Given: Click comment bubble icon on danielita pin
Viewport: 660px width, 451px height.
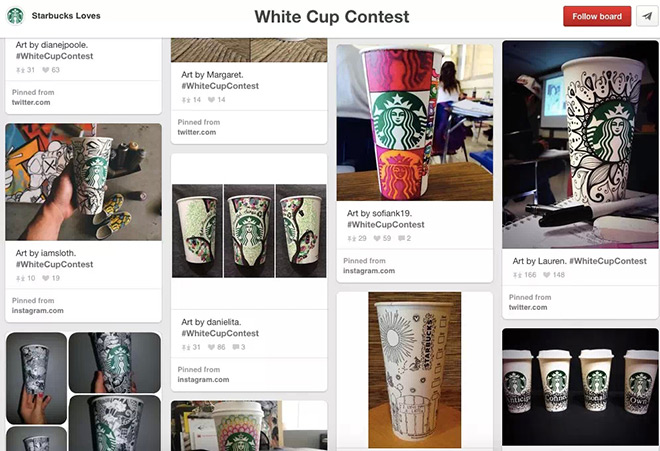Looking at the screenshot, I should (236, 347).
